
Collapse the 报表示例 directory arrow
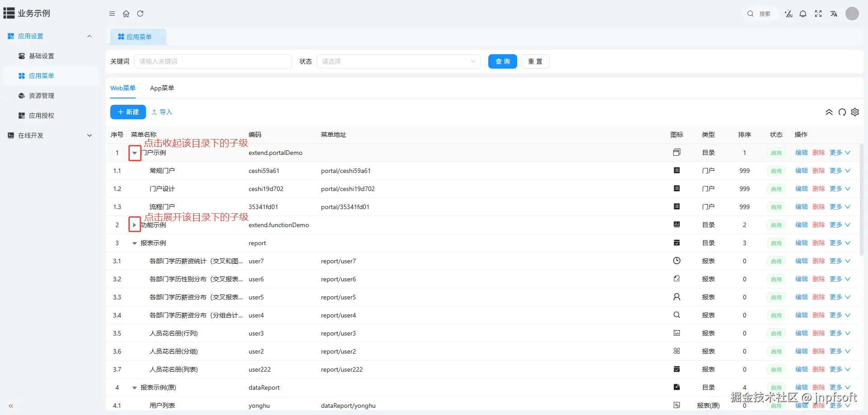tap(134, 243)
